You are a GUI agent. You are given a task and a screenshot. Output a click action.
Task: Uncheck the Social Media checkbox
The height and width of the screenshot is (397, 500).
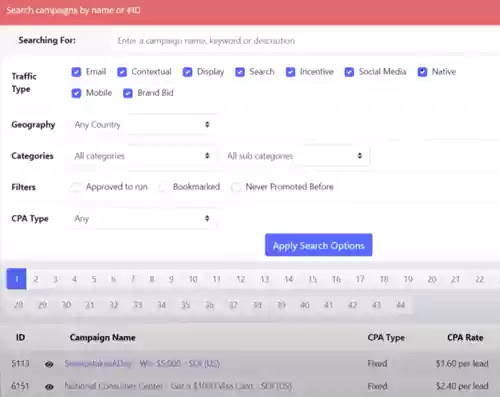coord(349,72)
